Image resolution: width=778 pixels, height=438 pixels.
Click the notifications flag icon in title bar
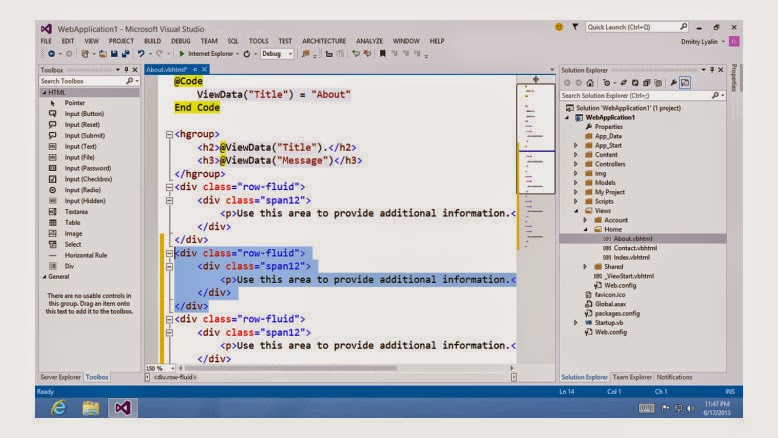point(575,27)
